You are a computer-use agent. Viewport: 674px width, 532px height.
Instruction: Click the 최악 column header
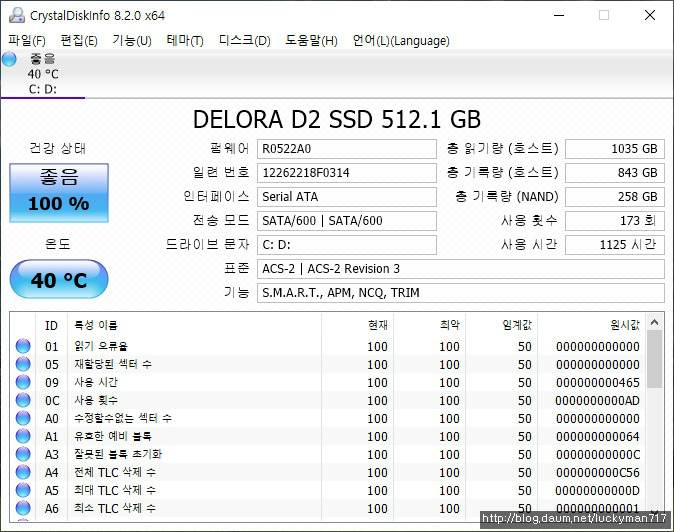coord(429,325)
